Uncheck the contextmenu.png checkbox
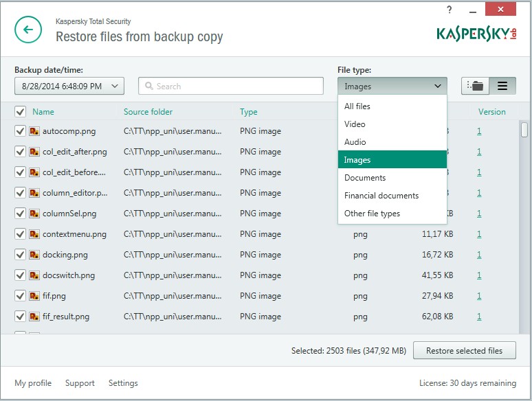Image resolution: width=532 pixels, height=401 pixels. (x=21, y=234)
